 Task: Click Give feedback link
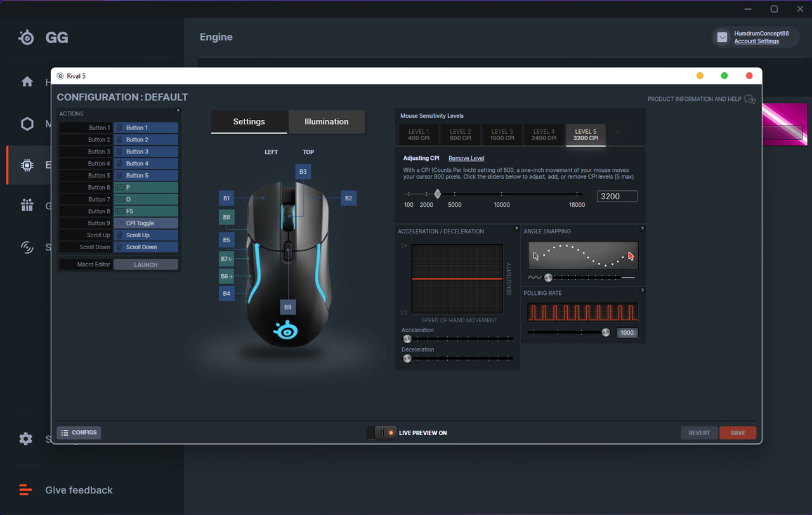point(79,490)
